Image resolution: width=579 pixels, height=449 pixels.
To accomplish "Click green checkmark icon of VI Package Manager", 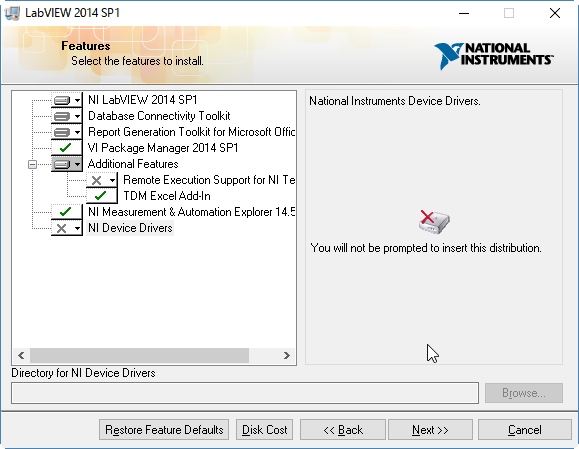I will [x=65, y=148].
